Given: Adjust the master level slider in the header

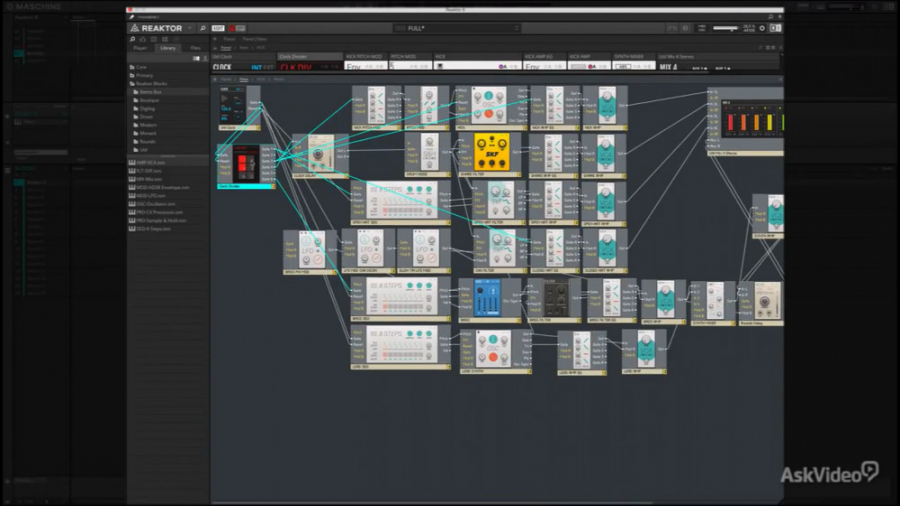Looking at the screenshot, I should pos(726,28).
